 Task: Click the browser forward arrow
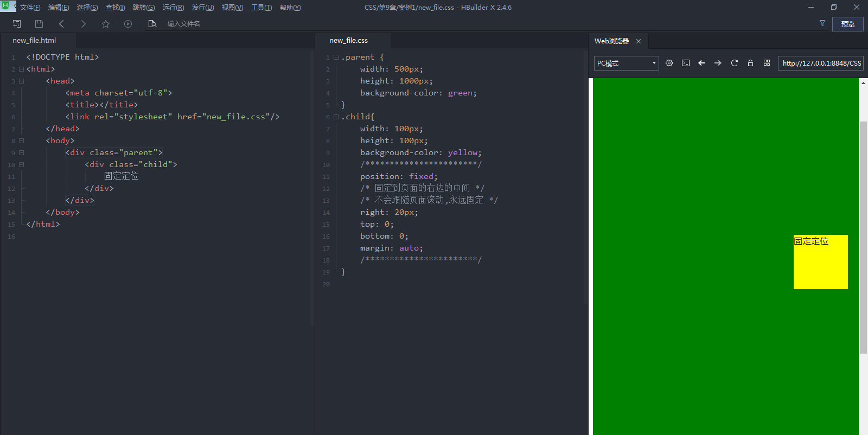coord(718,63)
